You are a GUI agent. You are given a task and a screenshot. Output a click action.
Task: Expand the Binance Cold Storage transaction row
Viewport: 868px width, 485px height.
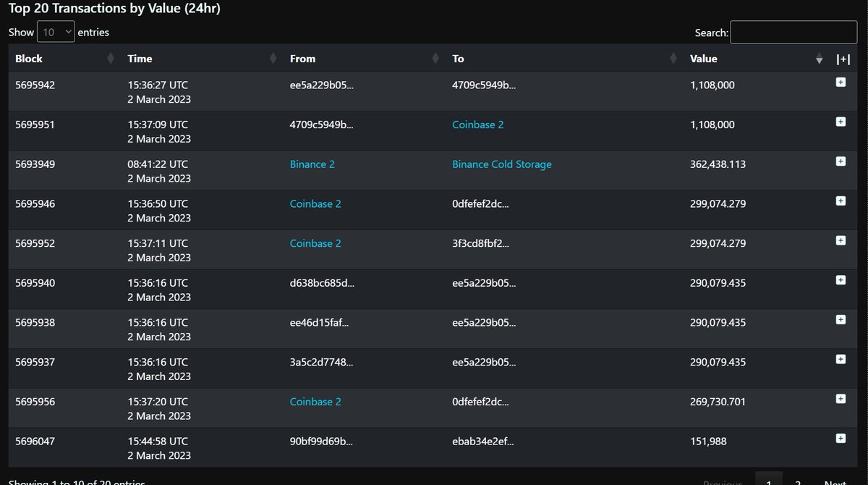tap(841, 161)
